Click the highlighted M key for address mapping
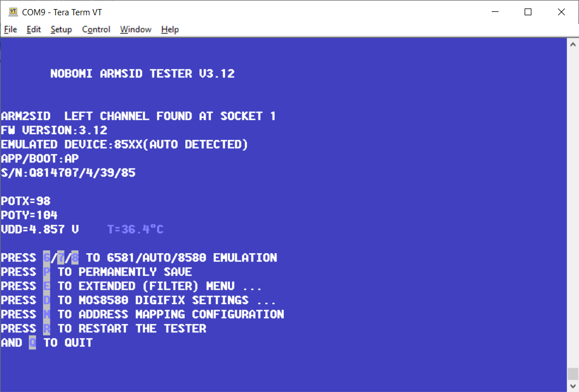This screenshot has height=392, width=579. (46, 314)
